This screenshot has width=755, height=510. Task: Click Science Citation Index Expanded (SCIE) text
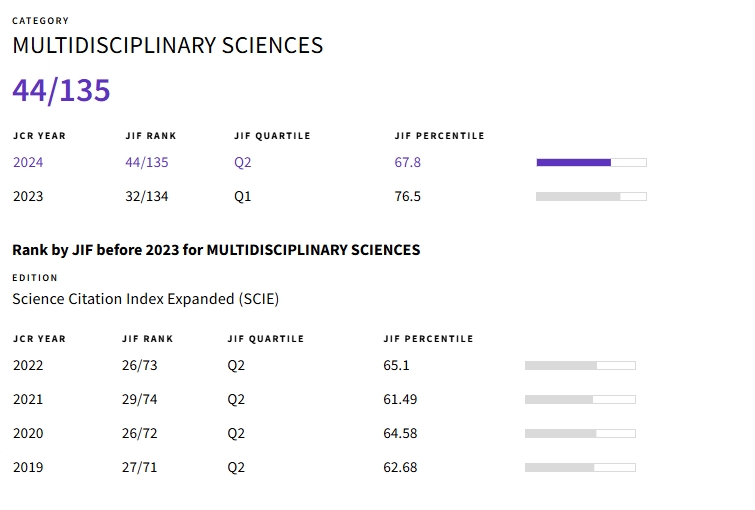[145, 298]
